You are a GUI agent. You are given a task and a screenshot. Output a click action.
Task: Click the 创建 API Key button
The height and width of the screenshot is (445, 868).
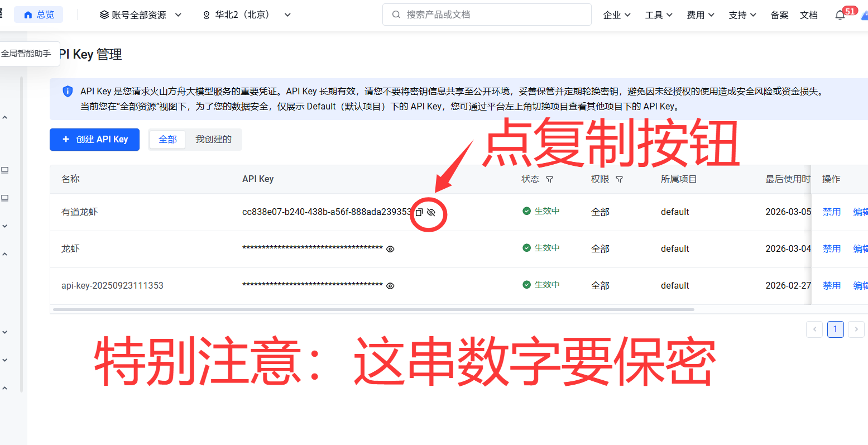click(x=94, y=140)
